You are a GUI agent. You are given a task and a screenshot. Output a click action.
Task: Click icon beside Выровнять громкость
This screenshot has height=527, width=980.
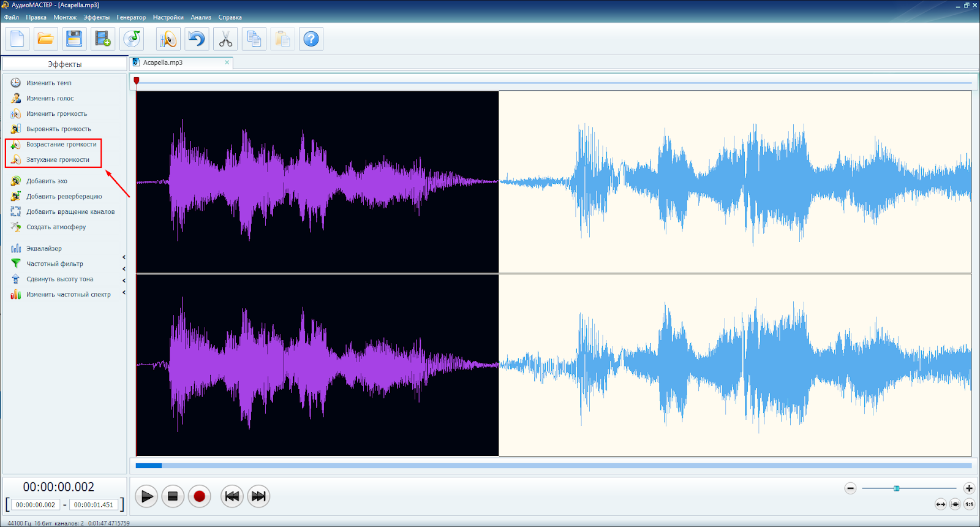[16, 129]
